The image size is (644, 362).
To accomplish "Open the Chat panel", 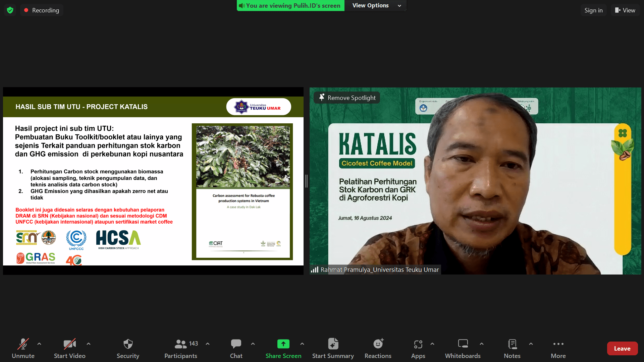I will tap(236, 349).
